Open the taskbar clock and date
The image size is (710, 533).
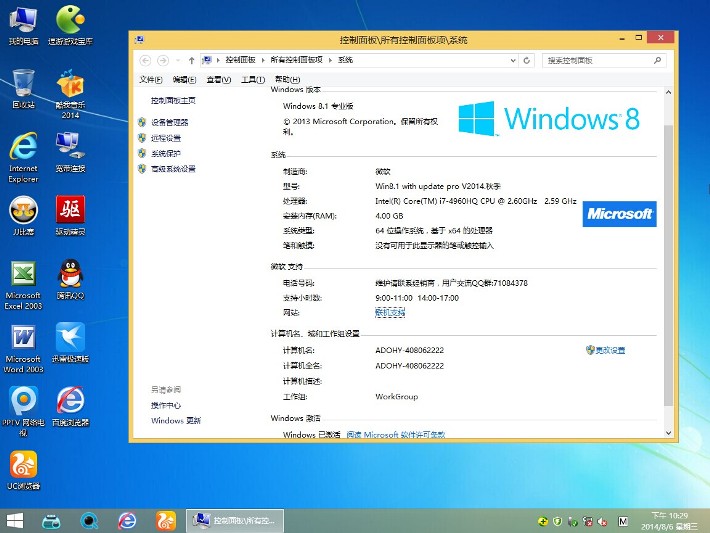click(669, 521)
